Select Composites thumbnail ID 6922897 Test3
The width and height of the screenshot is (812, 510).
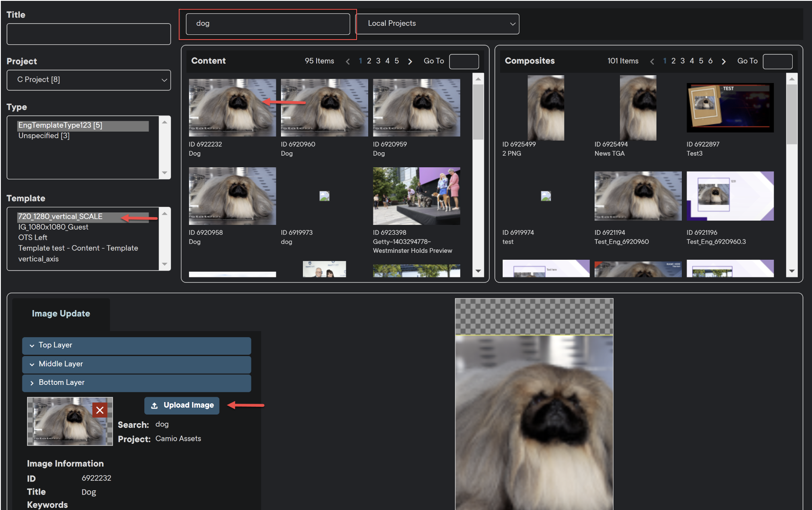[x=730, y=108]
